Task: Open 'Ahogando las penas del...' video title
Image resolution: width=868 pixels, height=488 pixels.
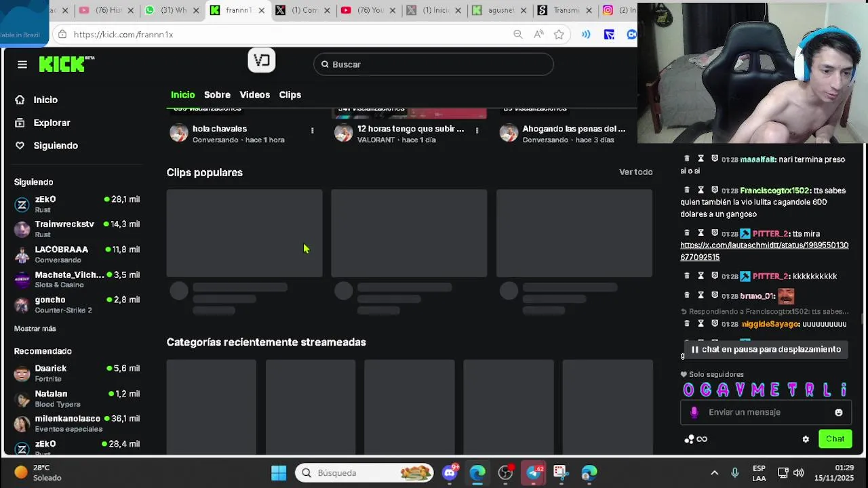Action: tap(574, 129)
